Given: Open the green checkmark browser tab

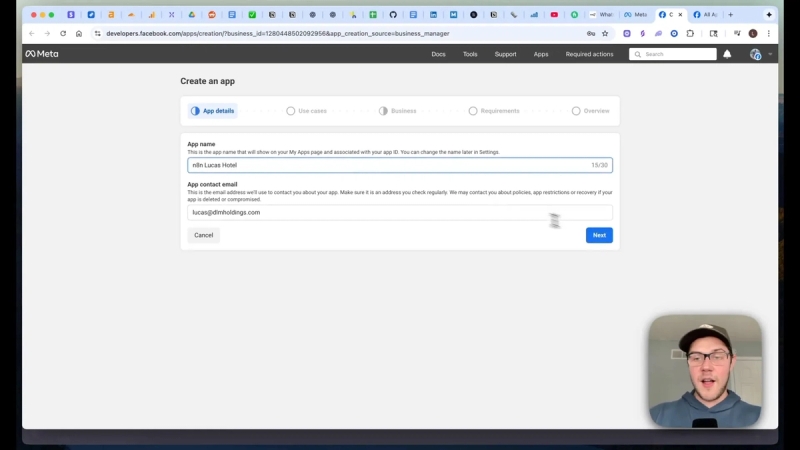Looking at the screenshot, I should (252, 15).
